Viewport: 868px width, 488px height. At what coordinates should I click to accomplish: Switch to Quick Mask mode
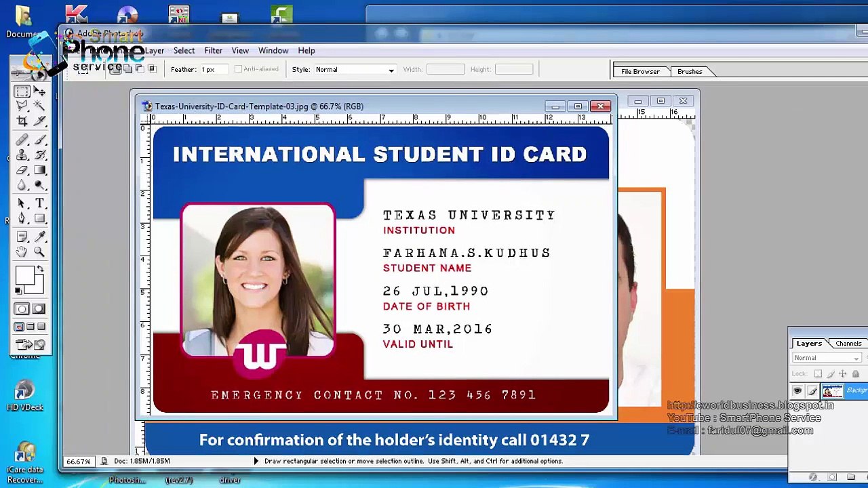coord(39,309)
